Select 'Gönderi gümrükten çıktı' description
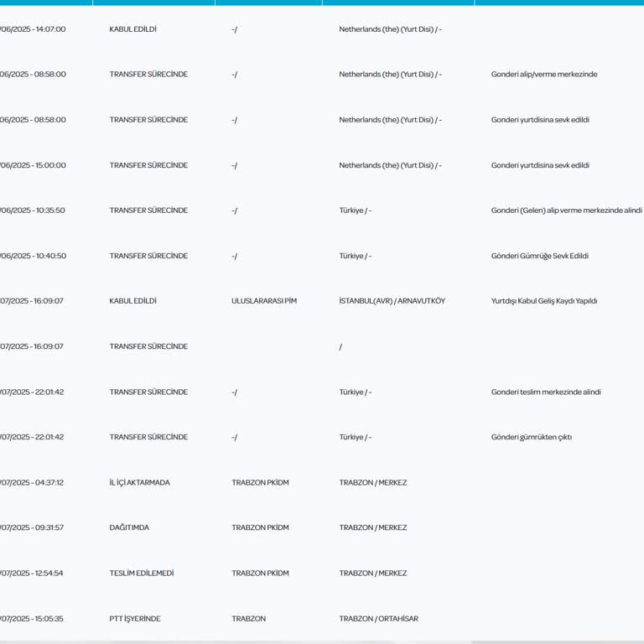Screen dimensions: 644x644 [531, 438]
